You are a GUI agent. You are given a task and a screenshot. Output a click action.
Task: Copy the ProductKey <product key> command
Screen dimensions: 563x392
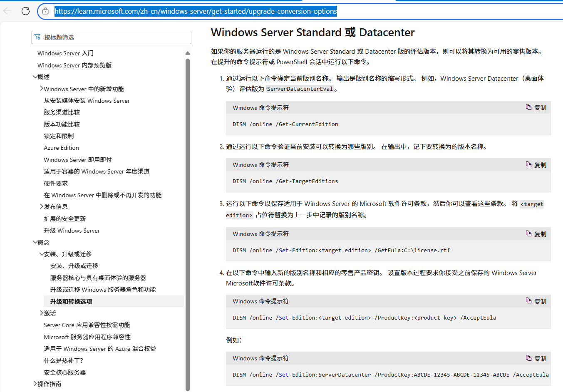[536, 301]
